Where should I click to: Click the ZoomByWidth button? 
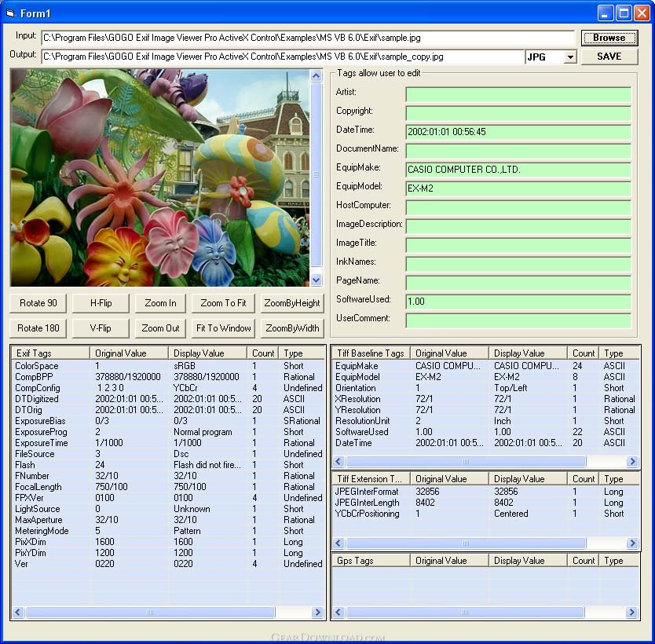pos(292,328)
